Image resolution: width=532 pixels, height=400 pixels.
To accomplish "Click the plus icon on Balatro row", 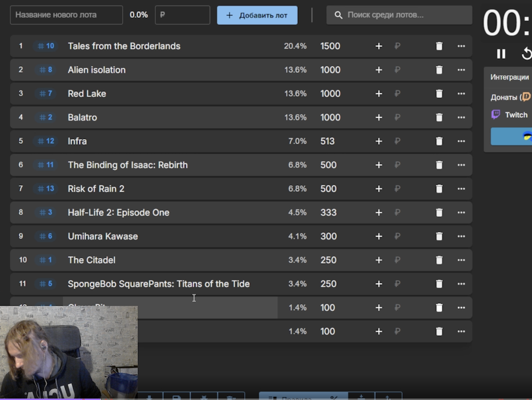I will [379, 117].
